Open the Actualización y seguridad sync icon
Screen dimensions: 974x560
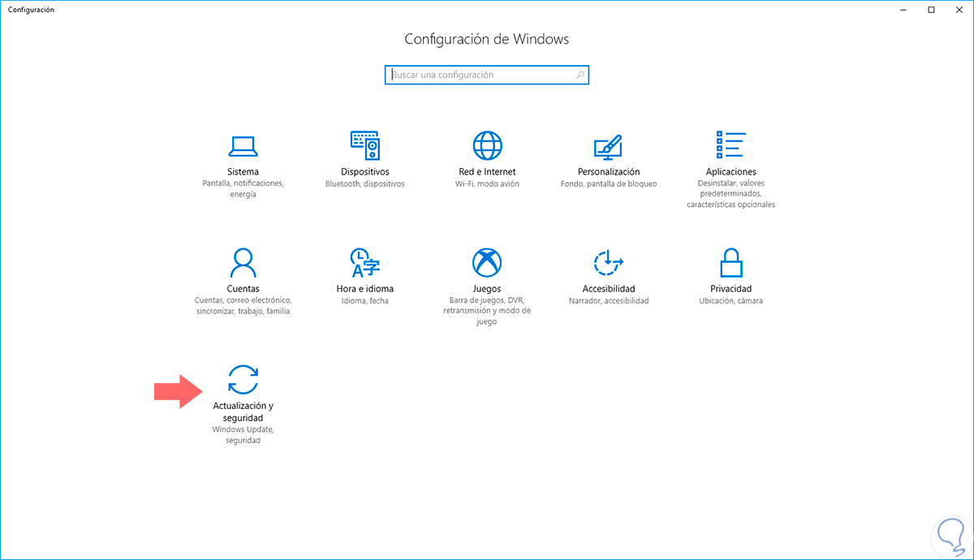coord(243,379)
